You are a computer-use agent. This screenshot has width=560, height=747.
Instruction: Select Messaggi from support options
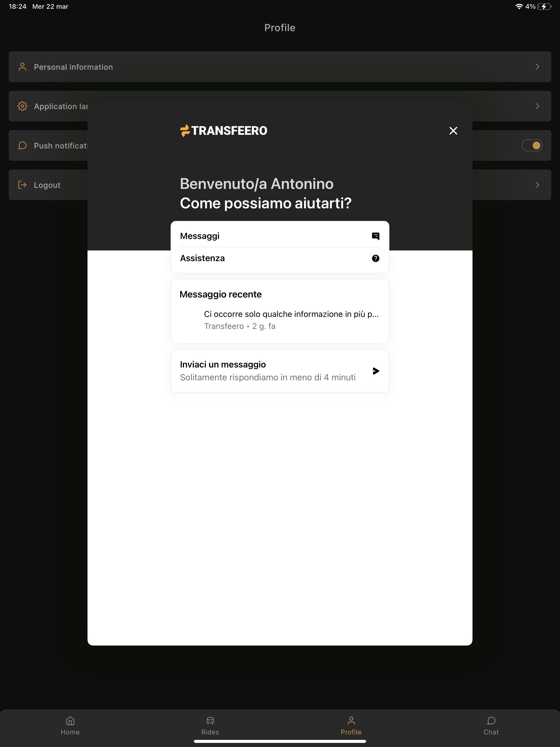pos(280,236)
